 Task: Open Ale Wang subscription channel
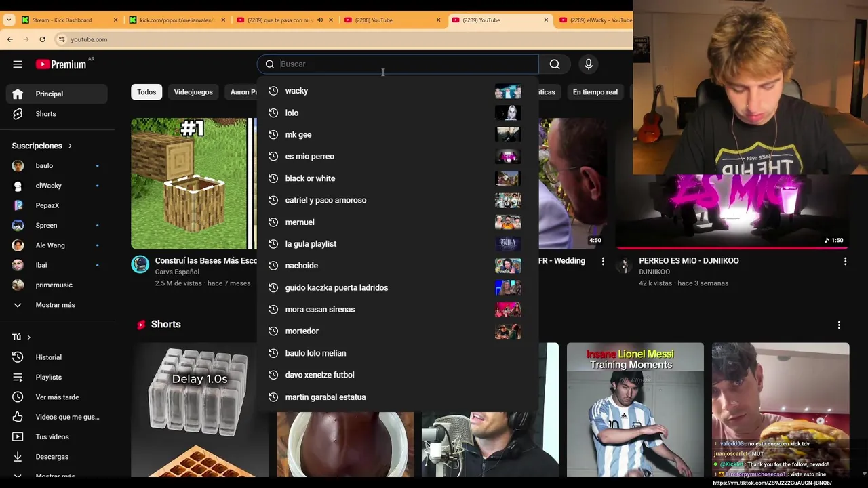pyautogui.click(x=56, y=245)
